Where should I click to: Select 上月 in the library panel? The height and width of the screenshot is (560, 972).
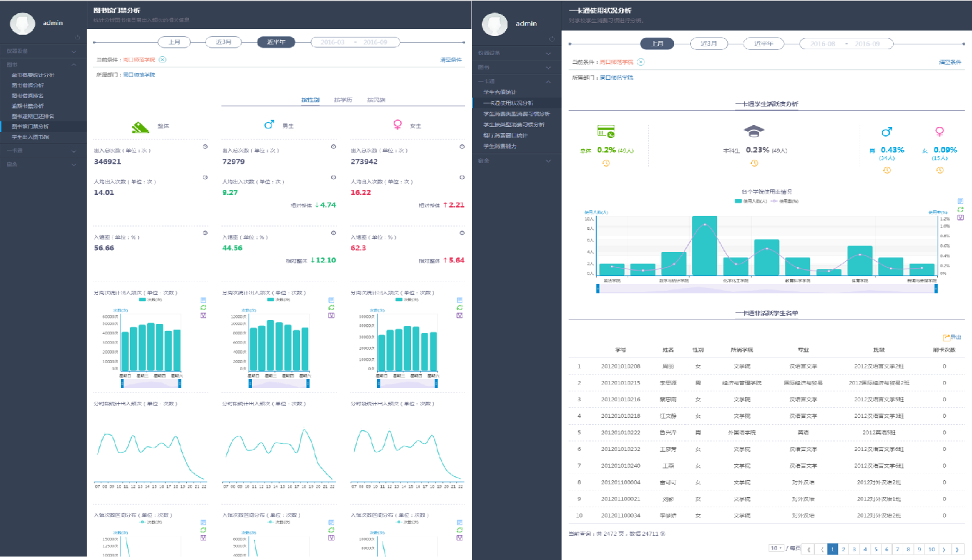coord(174,42)
